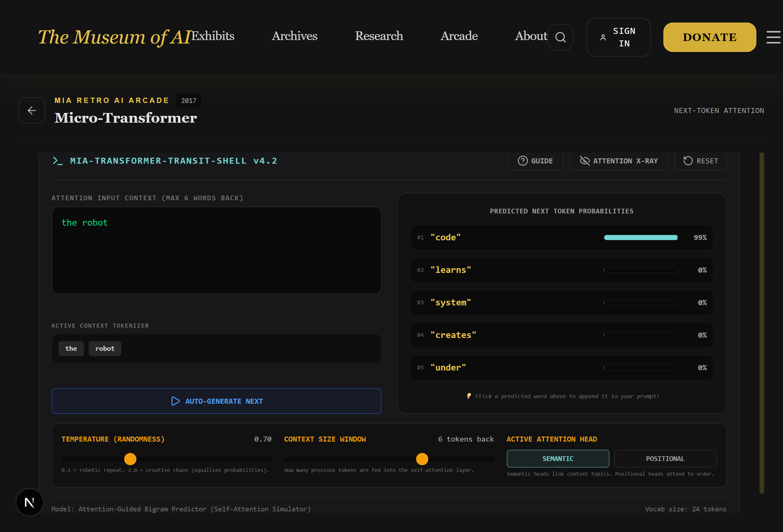
Task: Click the 99% probability value
Action: point(700,238)
